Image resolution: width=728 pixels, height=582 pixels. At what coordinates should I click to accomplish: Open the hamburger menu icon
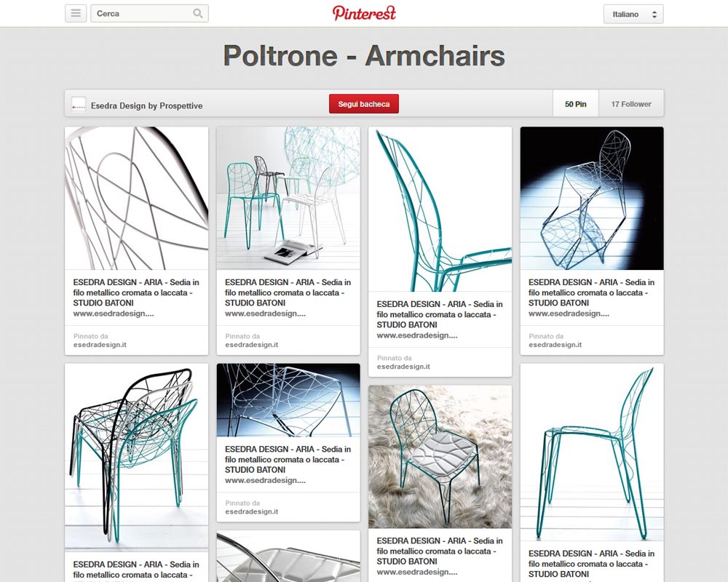point(76,13)
